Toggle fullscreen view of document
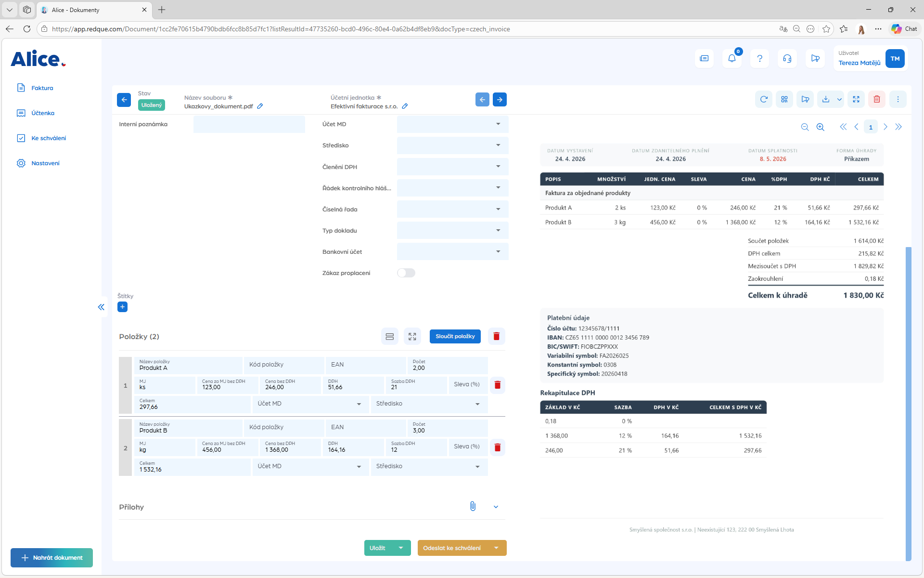 pyautogui.click(x=856, y=99)
